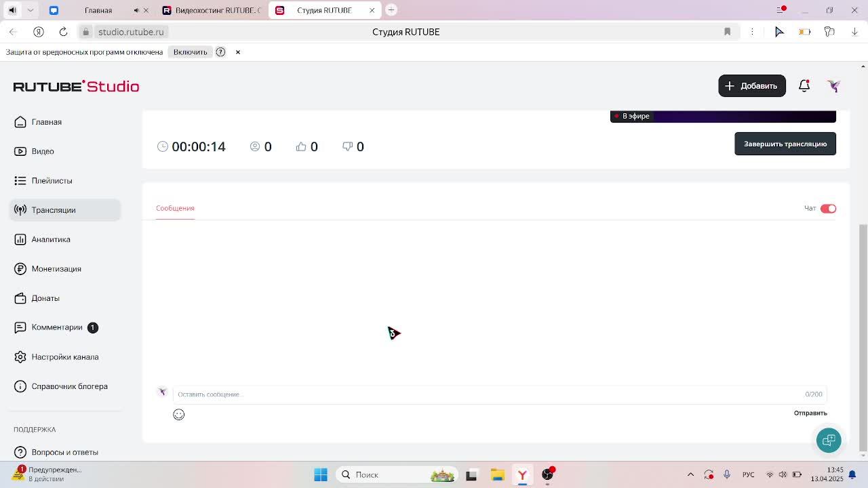The height and width of the screenshot is (488, 868).
Task: Expand the tab list dropdown chevron
Action: (31, 10)
